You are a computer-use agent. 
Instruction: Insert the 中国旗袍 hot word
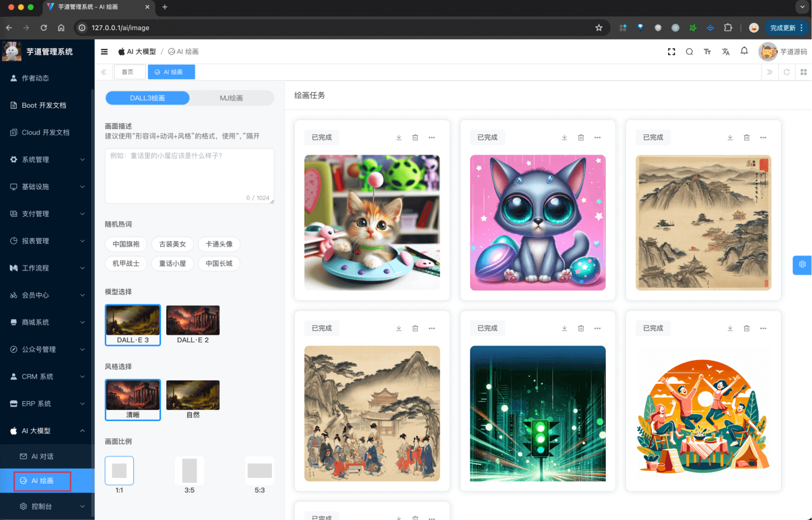coord(126,244)
